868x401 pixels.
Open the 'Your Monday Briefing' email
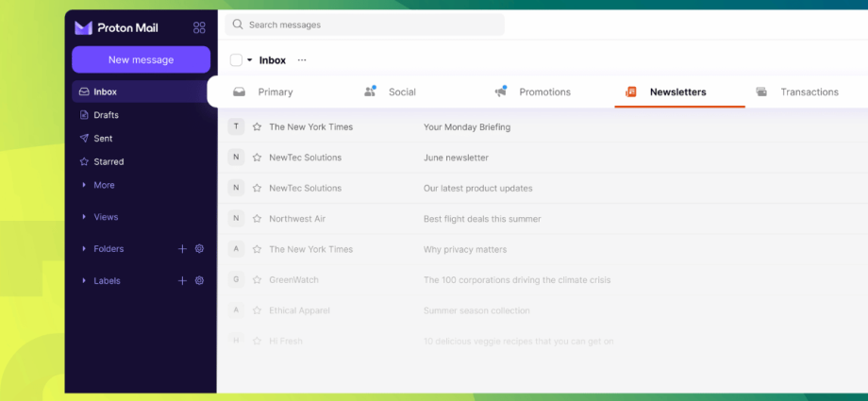(467, 126)
